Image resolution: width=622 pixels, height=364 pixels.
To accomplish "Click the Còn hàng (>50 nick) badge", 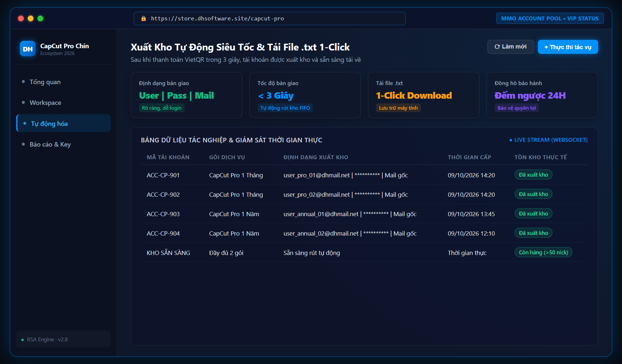I will [x=543, y=252].
